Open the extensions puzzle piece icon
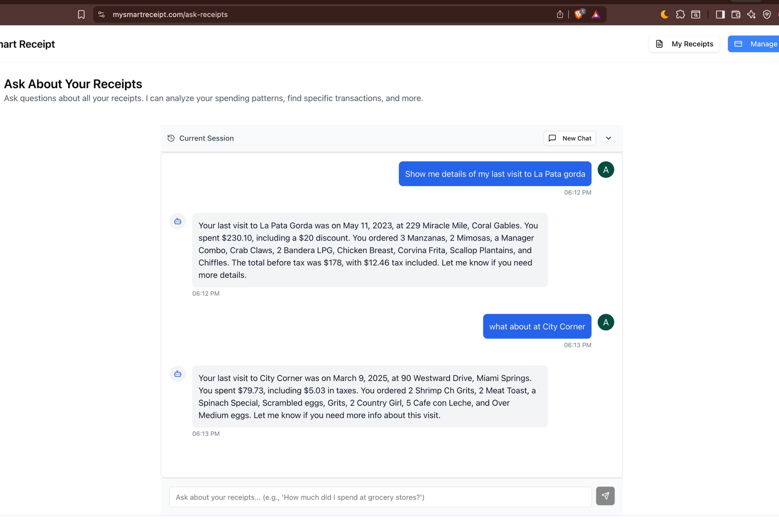 [680, 14]
